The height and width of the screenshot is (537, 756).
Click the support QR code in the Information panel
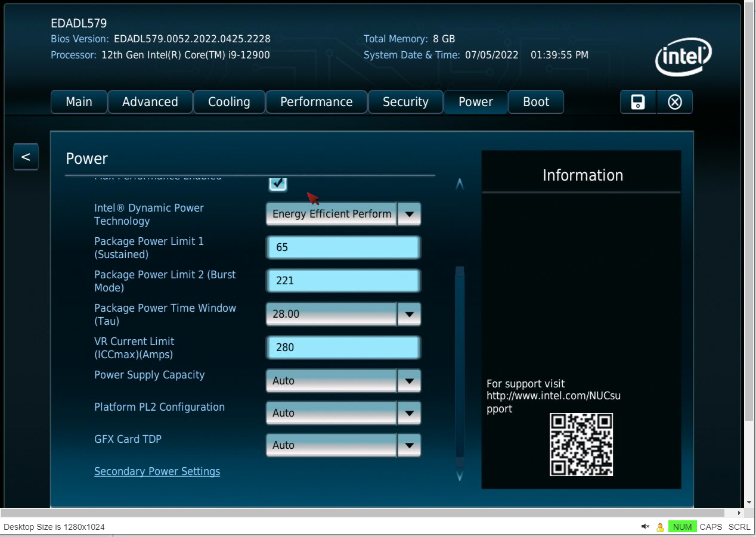pos(581,445)
